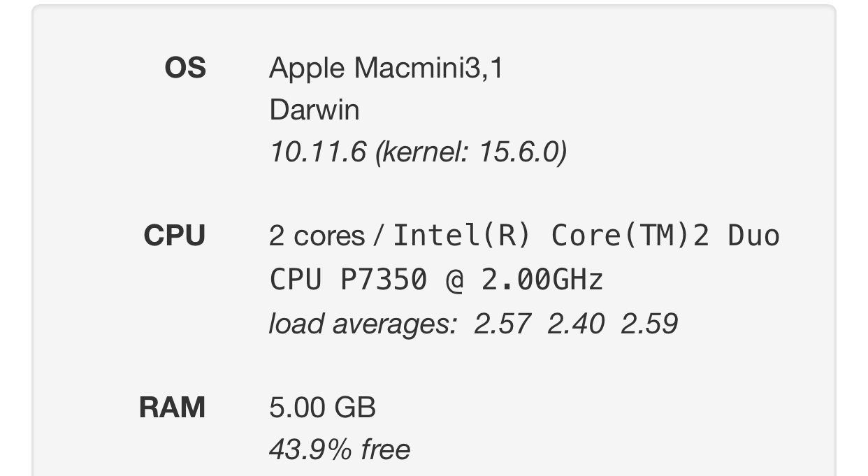This screenshot has height=476, width=868.
Task: Click the CPU label
Action: pos(175,236)
